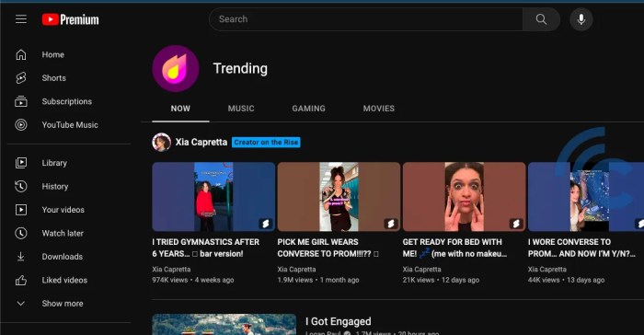644x335 pixels.
Task: Activate voice search microphone
Action: (581, 19)
